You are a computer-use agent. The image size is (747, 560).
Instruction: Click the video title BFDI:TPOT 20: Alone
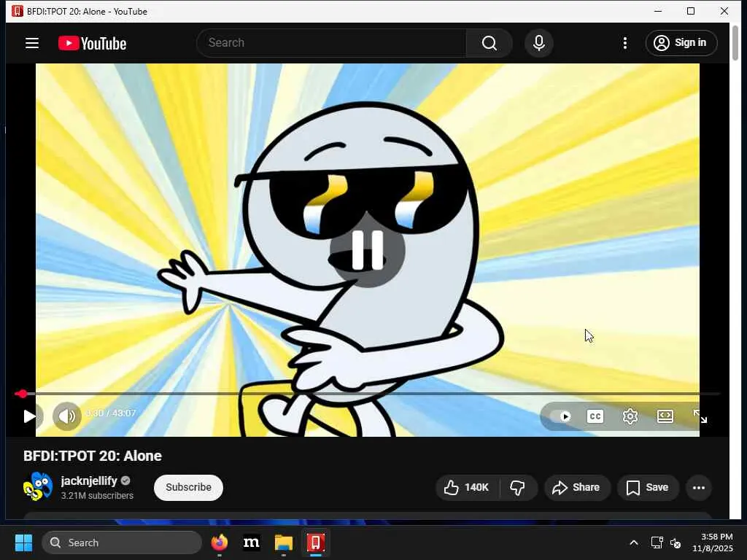[x=93, y=456]
